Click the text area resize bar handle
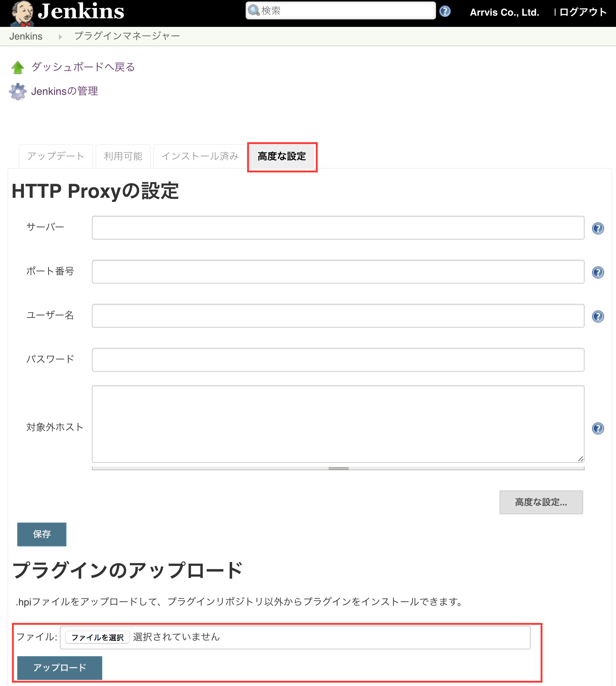 [x=338, y=468]
